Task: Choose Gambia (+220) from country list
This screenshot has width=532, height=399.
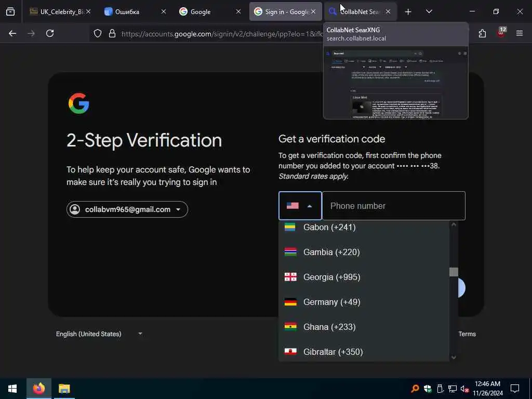Action: tap(364, 252)
